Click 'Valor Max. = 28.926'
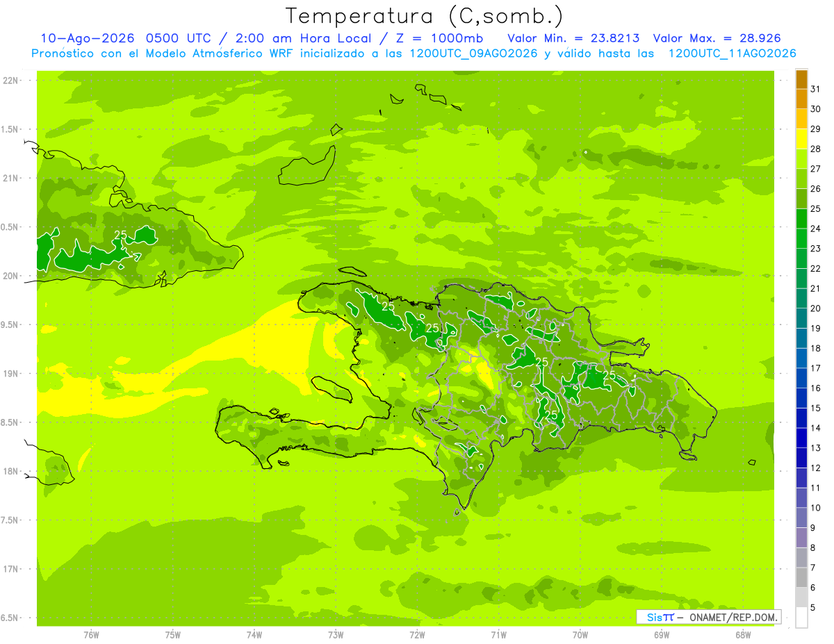The image size is (834, 644). (717, 38)
